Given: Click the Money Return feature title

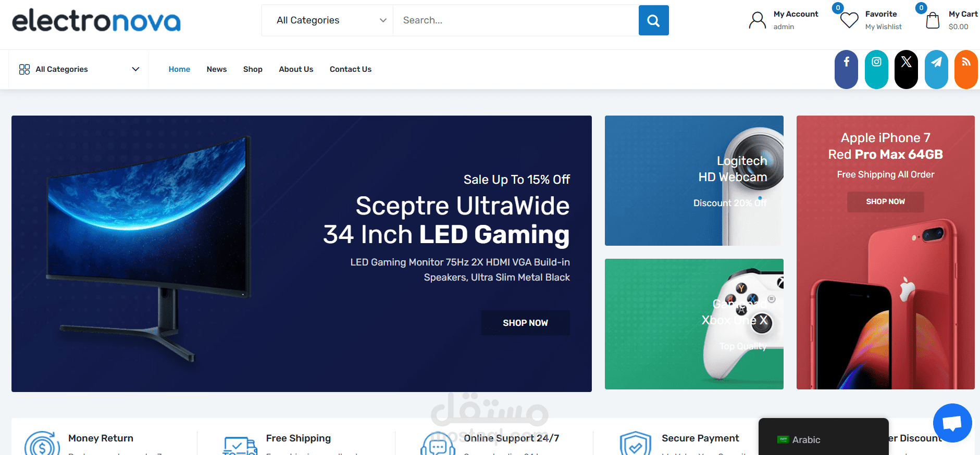Looking at the screenshot, I should click(101, 438).
